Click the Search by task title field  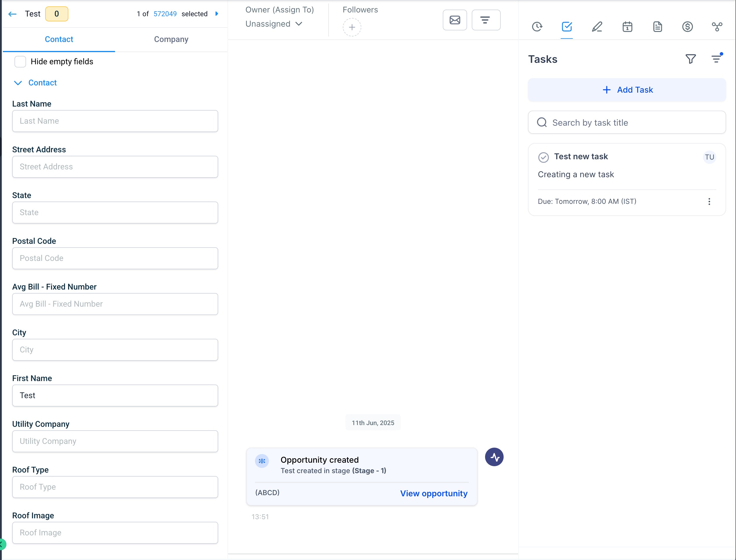(627, 123)
